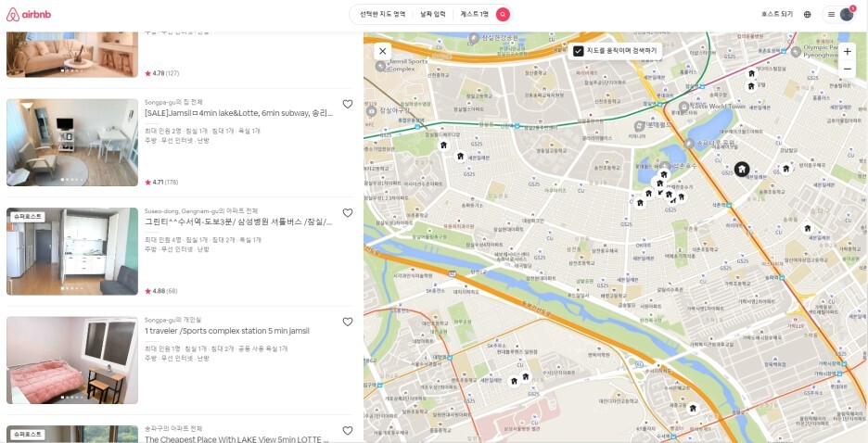Click 'Songpa-gu의 개인실' listing type text

pos(172,320)
